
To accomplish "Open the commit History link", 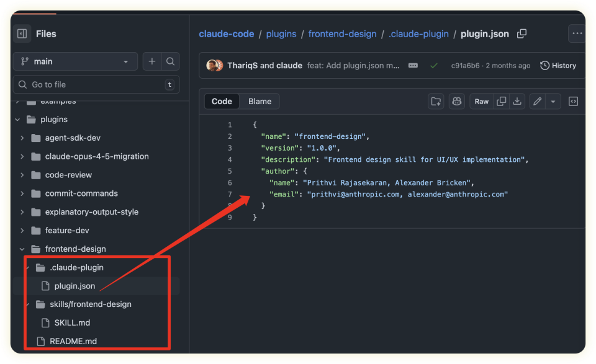I will (558, 65).
